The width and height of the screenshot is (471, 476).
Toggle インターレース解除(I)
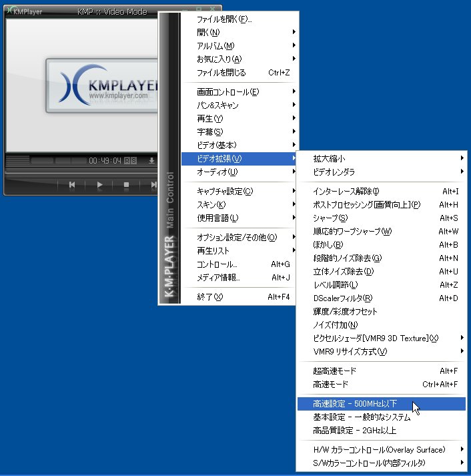(x=382, y=191)
